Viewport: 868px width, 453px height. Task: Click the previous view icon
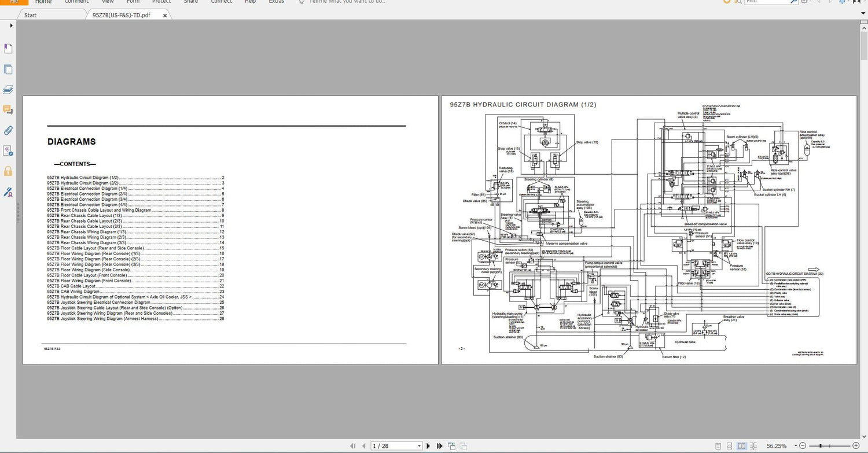click(451, 446)
